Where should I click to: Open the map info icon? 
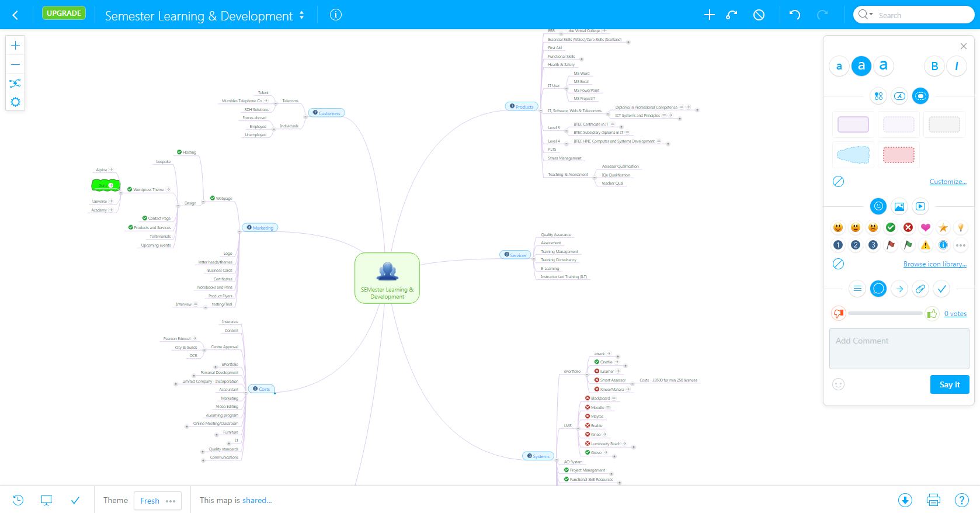[336, 15]
